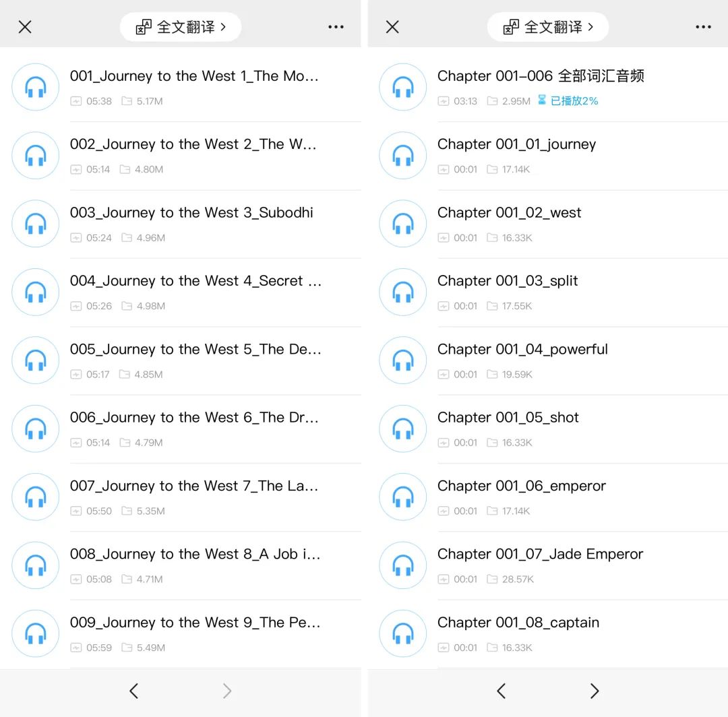Tap headphone icon beside Chapter 001_08_captain
The image size is (728, 717).
(403, 633)
